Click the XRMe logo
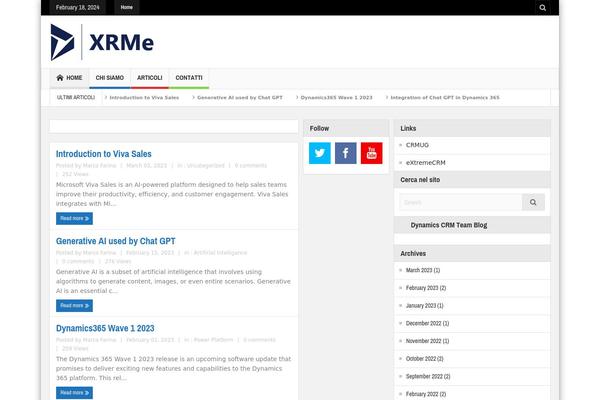Screen dimensions: 600x400 click(x=102, y=42)
